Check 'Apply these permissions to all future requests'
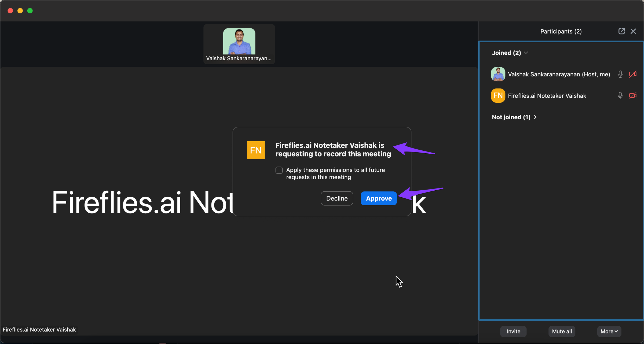The height and width of the screenshot is (344, 644). pyautogui.click(x=279, y=170)
